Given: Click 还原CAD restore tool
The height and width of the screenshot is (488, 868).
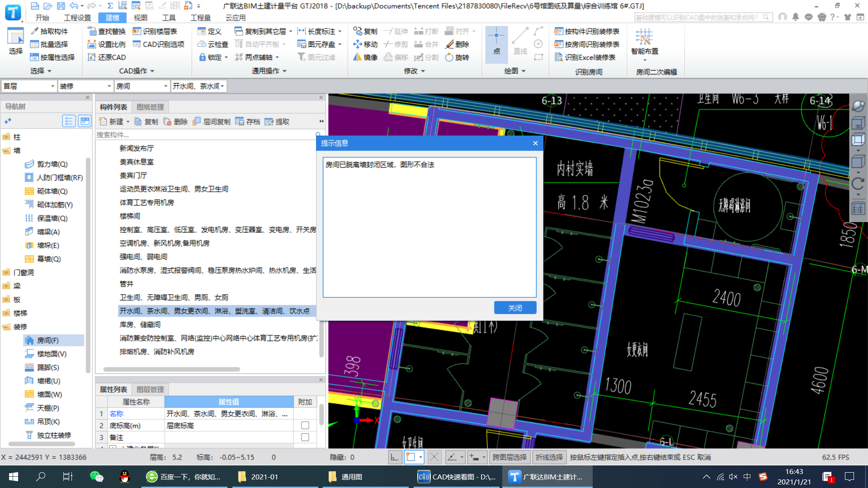Looking at the screenshot, I should [106, 57].
